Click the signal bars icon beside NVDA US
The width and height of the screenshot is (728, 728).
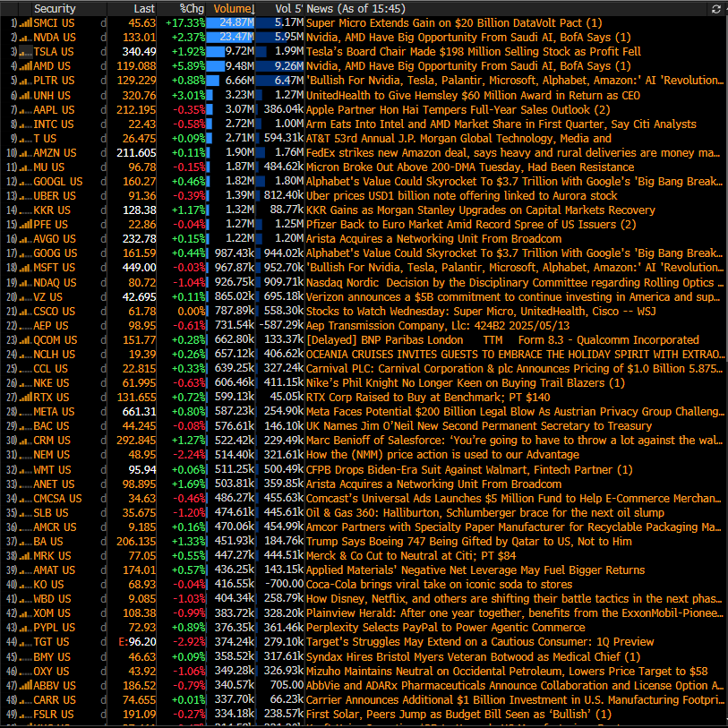26,38
